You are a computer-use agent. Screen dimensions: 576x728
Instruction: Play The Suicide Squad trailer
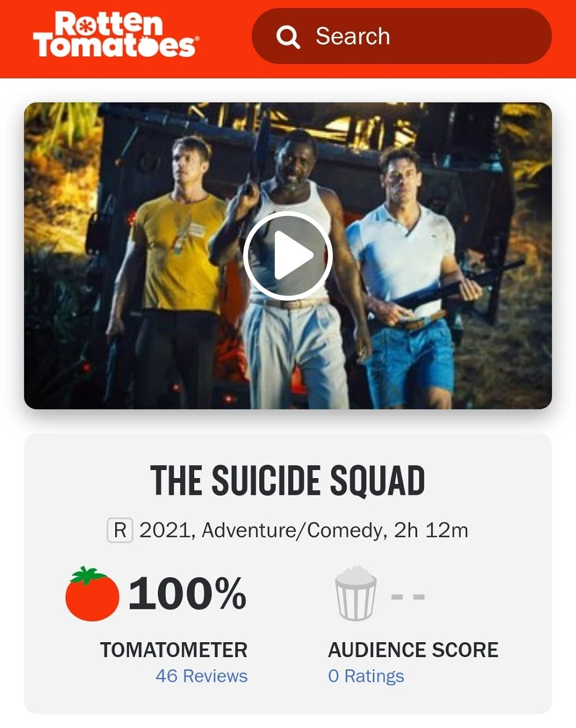287,255
